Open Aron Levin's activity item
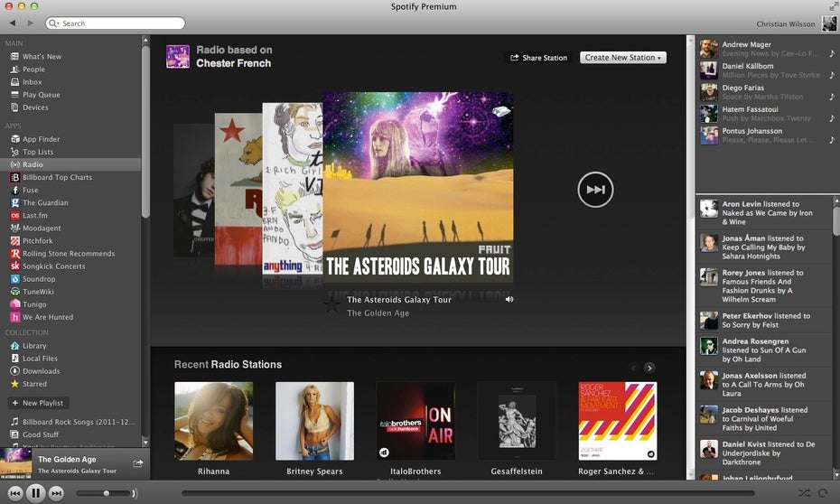 point(764,212)
